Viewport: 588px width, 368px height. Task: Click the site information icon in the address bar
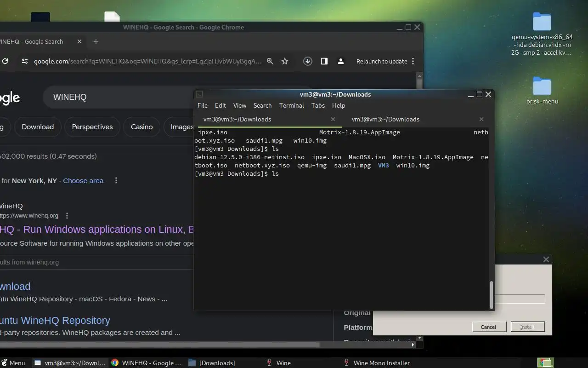(25, 61)
